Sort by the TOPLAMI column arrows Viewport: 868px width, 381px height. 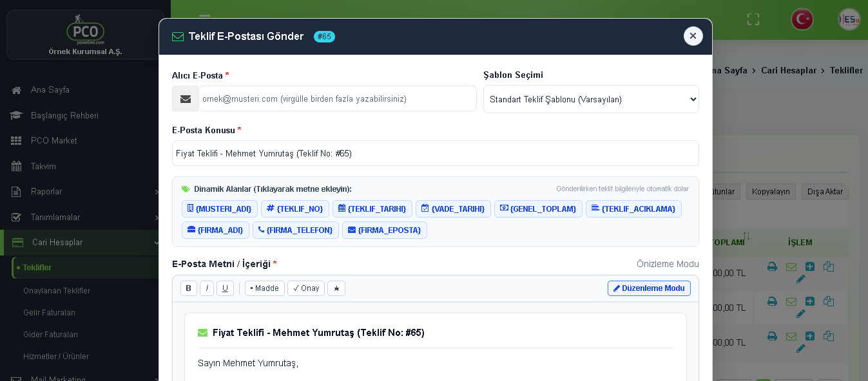click(x=746, y=236)
